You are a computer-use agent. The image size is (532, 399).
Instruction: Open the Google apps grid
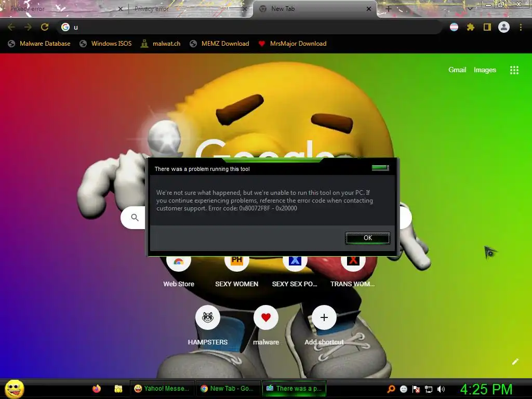(514, 70)
